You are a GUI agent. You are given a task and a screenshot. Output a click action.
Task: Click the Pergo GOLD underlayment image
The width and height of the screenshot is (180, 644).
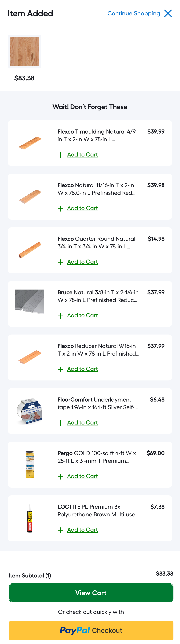tap(30, 464)
